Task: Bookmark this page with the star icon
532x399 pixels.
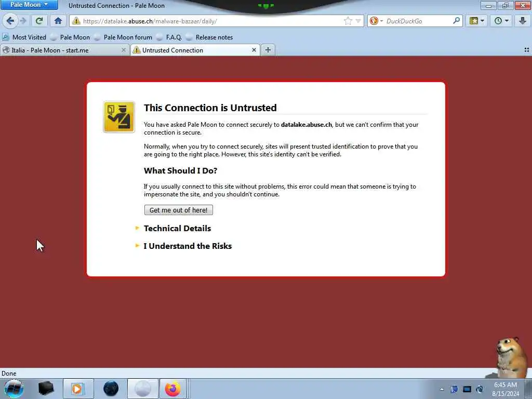Action: (348, 21)
